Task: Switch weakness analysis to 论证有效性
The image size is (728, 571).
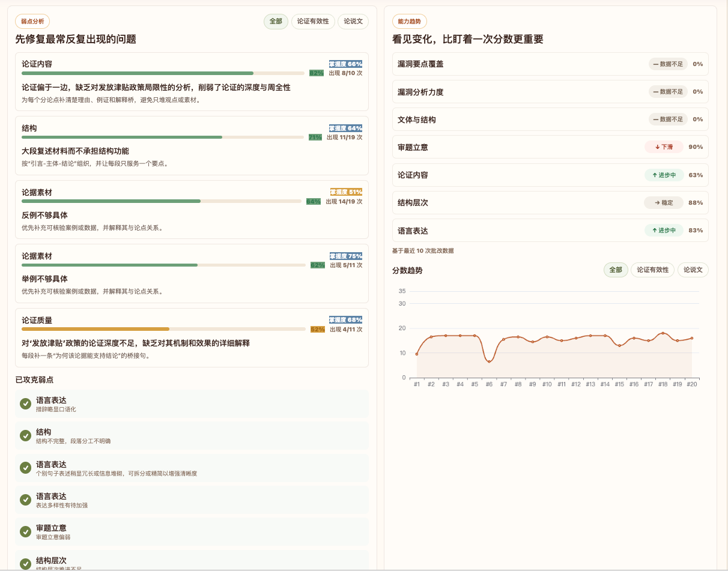Action: [313, 21]
